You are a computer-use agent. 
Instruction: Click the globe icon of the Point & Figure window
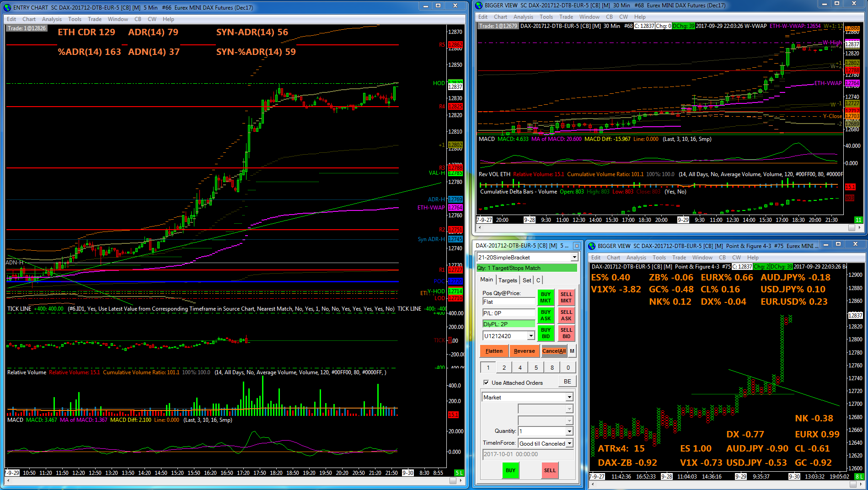tap(592, 246)
